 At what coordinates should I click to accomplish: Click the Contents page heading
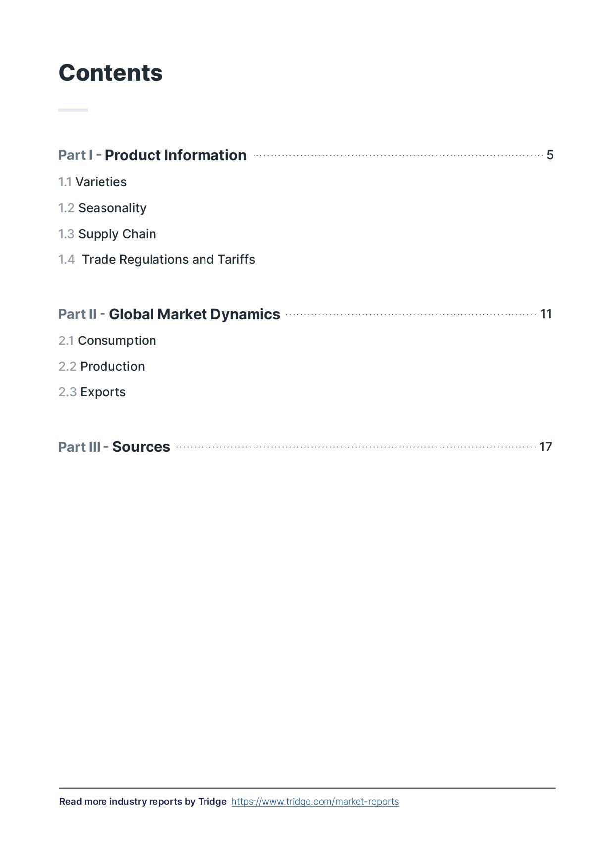coord(110,73)
